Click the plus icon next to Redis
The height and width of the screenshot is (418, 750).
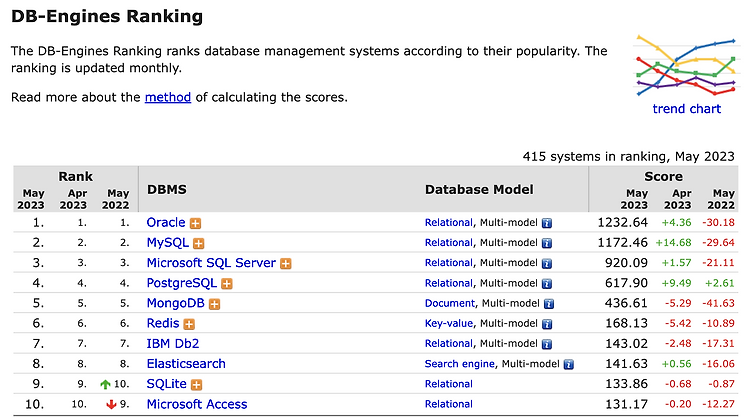[189, 324]
